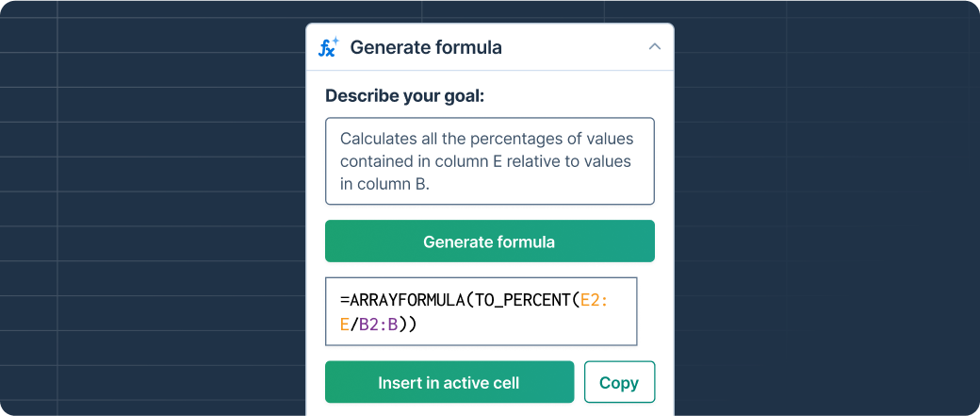This screenshot has height=416, width=980.
Task: Copy the generated formula
Action: (x=619, y=382)
